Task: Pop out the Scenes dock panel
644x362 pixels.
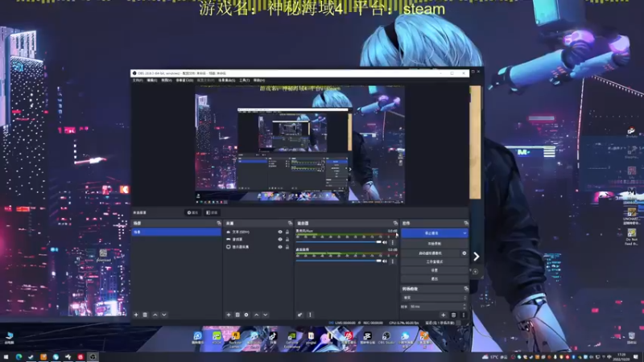Action: coord(218,223)
